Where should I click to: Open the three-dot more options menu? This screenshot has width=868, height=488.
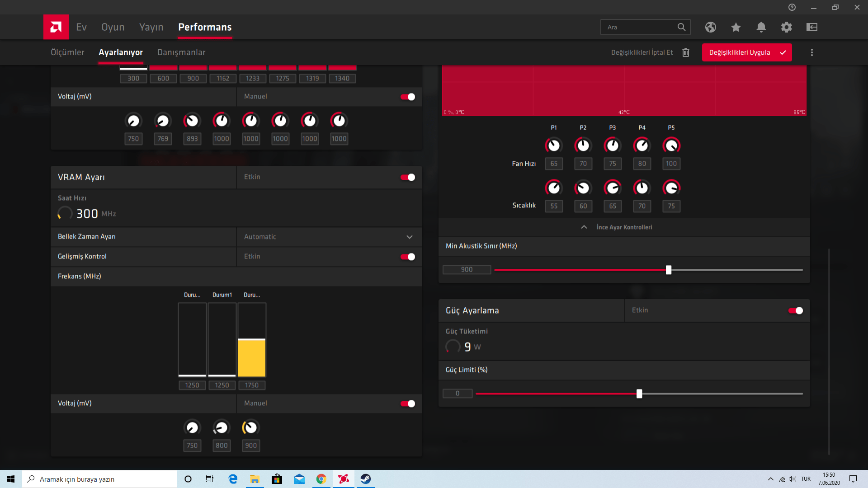pos(811,52)
